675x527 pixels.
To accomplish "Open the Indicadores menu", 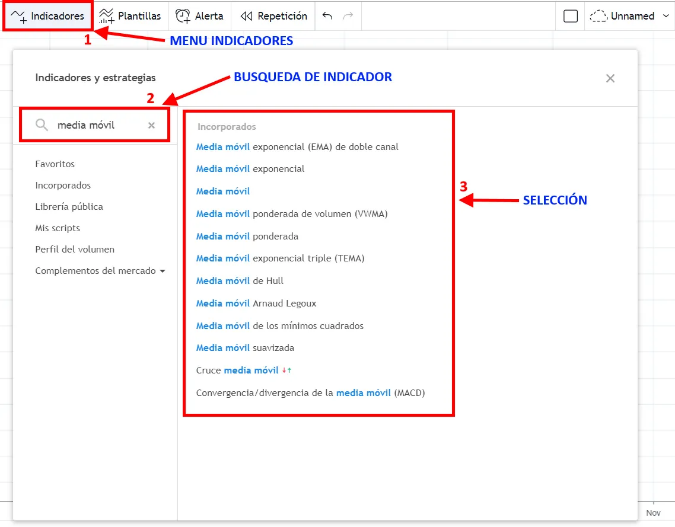I will (47, 16).
